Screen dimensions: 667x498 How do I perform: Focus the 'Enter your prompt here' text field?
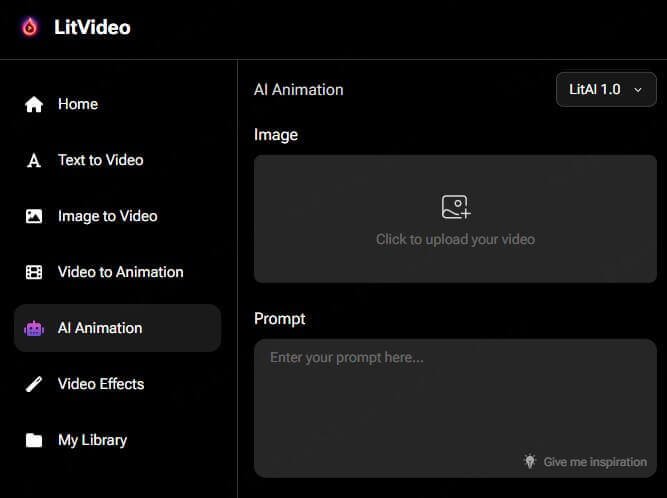pyautogui.click(x=455, y=400)
